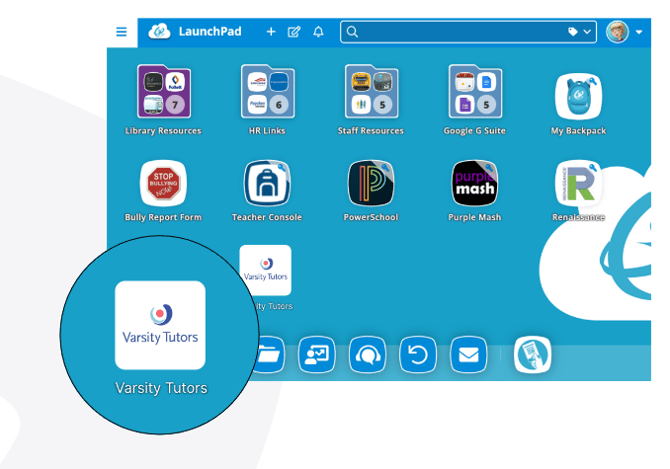Image resolution: width=670 pixels, height=469 pixels.
Task: Open the Google G Suite folder
Action: (475, 91)
